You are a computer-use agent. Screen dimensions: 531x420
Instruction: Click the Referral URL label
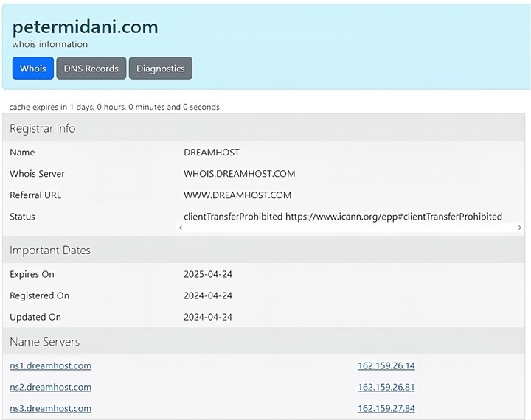coord(35,195)
